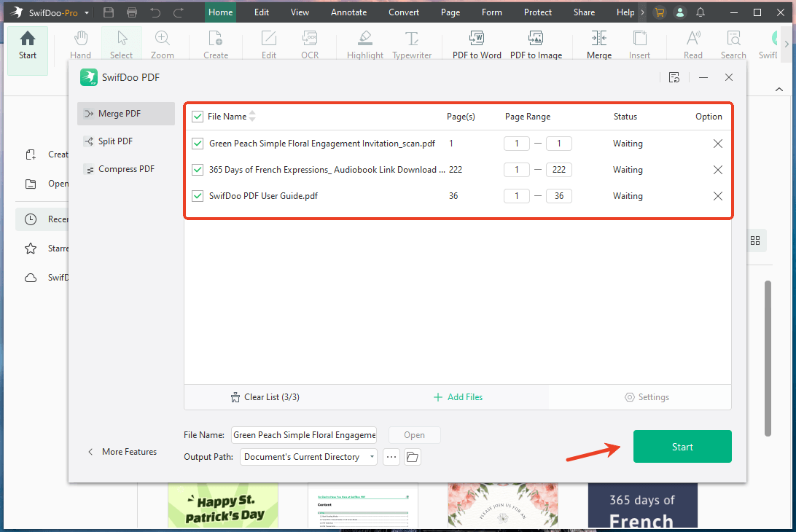Select the Hand tool
Screen dimensions: 796x532
(x=80, y=45)
